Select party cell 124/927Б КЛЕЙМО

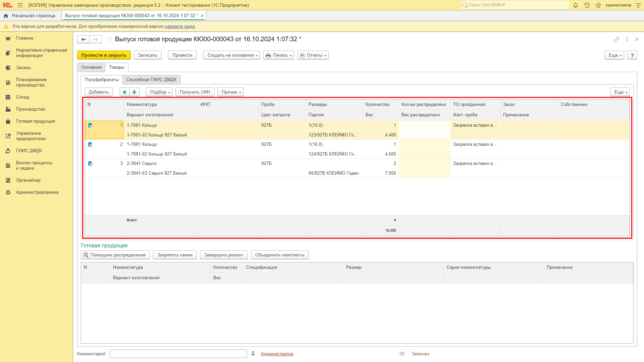coord(334,154)
